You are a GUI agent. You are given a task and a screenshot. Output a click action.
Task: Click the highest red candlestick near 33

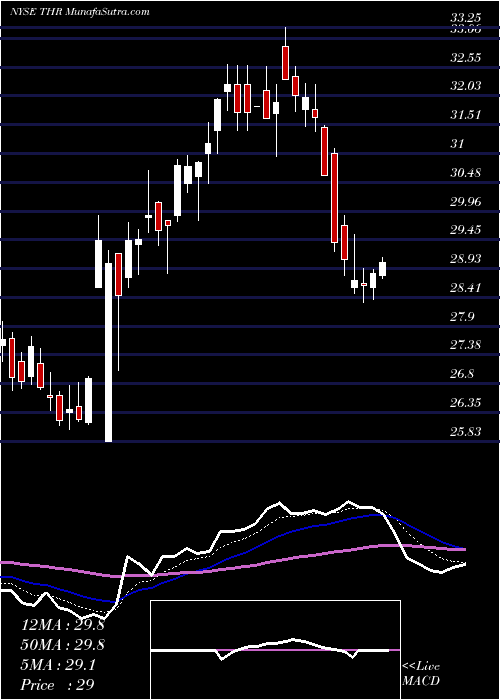(x=285, y=62)
